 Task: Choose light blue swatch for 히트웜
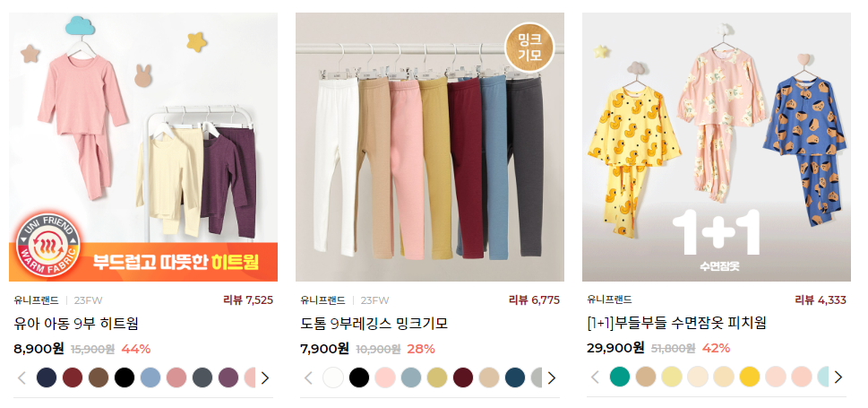click(x=150, y=378)
